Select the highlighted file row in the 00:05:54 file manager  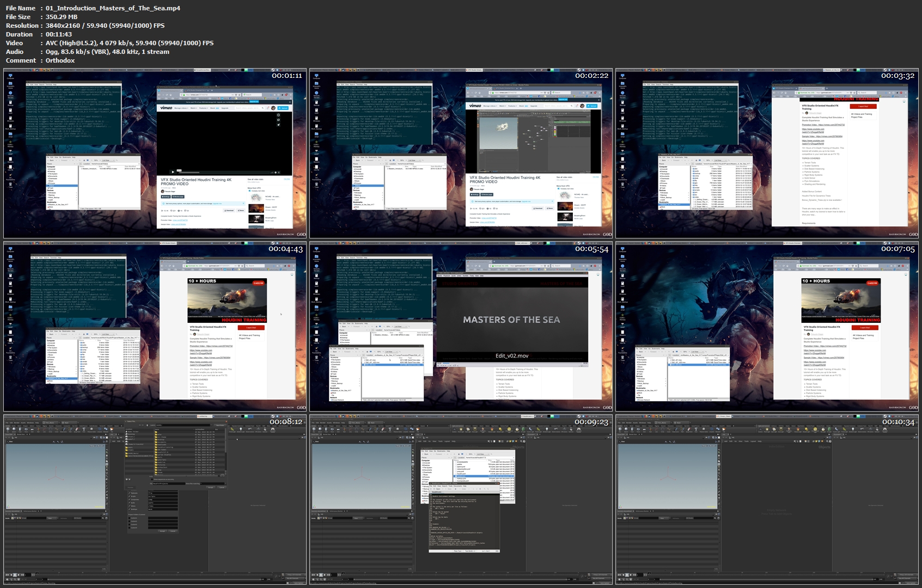click(393, 365)
